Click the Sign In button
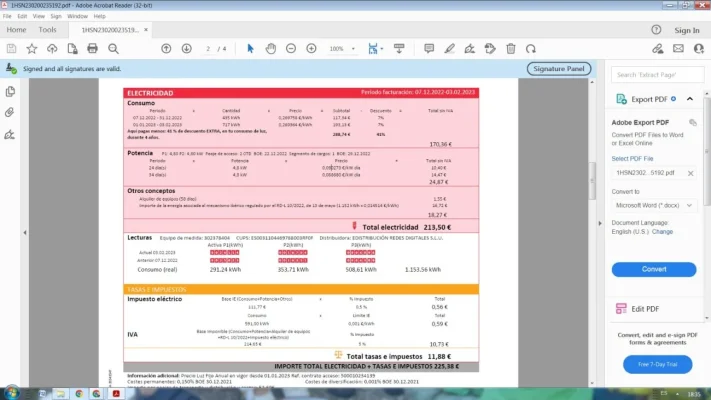The image size is (711, 400). tap(687, 30)
